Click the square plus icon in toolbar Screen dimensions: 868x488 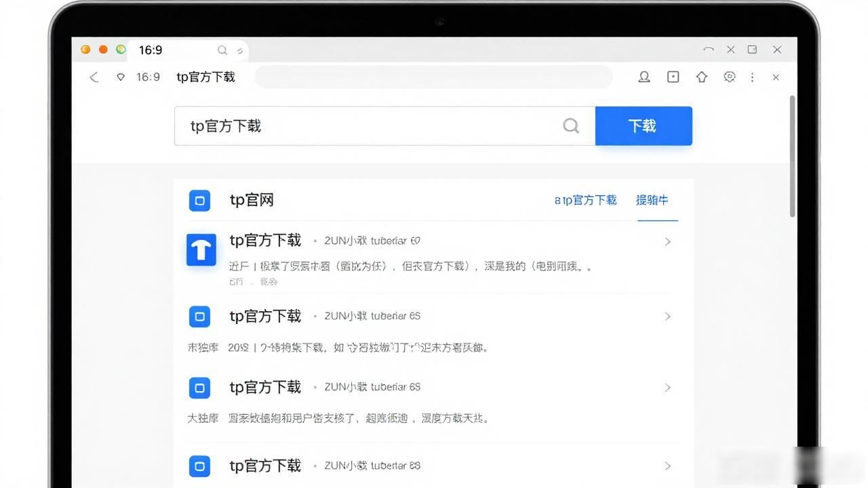coord(673,77)
